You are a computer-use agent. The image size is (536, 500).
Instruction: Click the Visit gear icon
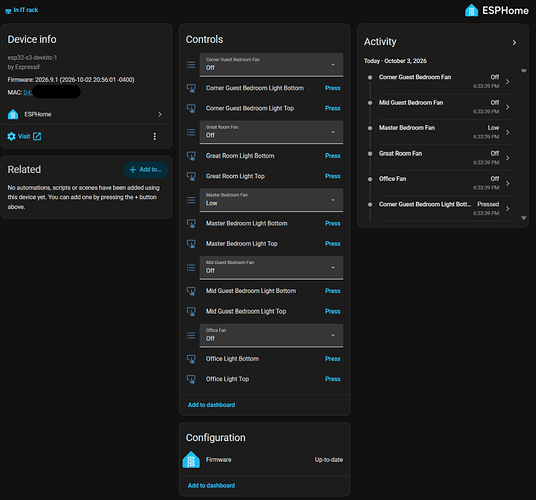[11, 136]
